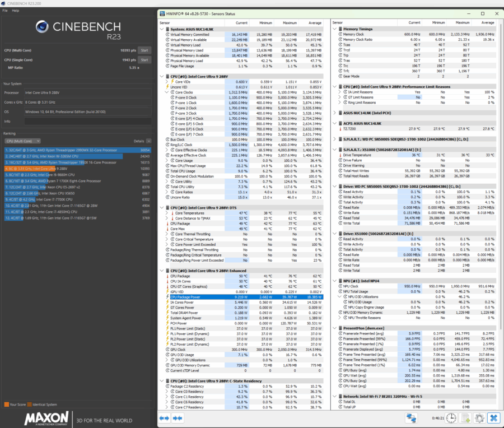
Task: Reset the min/max values with the clock icon
Action: pos(451,418)
